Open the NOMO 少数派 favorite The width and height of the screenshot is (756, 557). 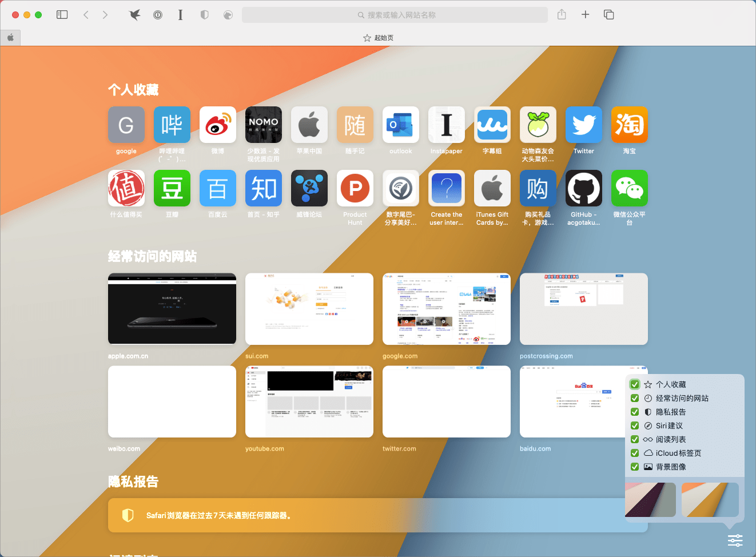[x=264, y=125]
